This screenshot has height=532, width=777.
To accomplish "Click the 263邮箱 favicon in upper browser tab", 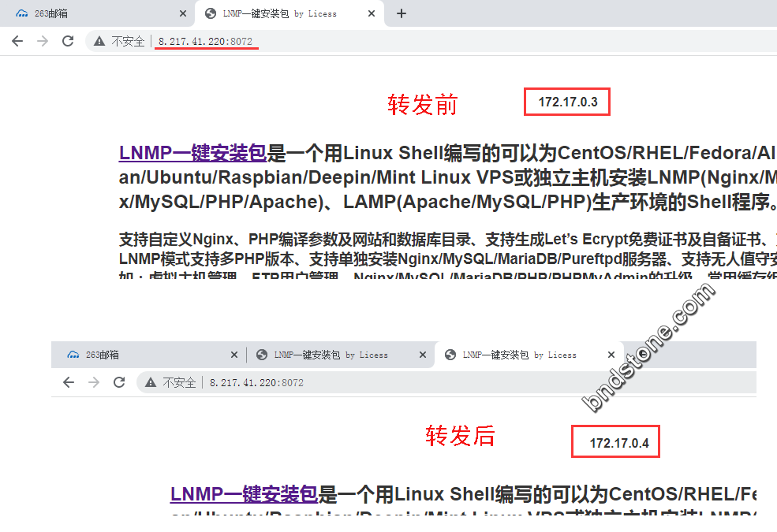I will pyautogui.click(x=22, y=14).
